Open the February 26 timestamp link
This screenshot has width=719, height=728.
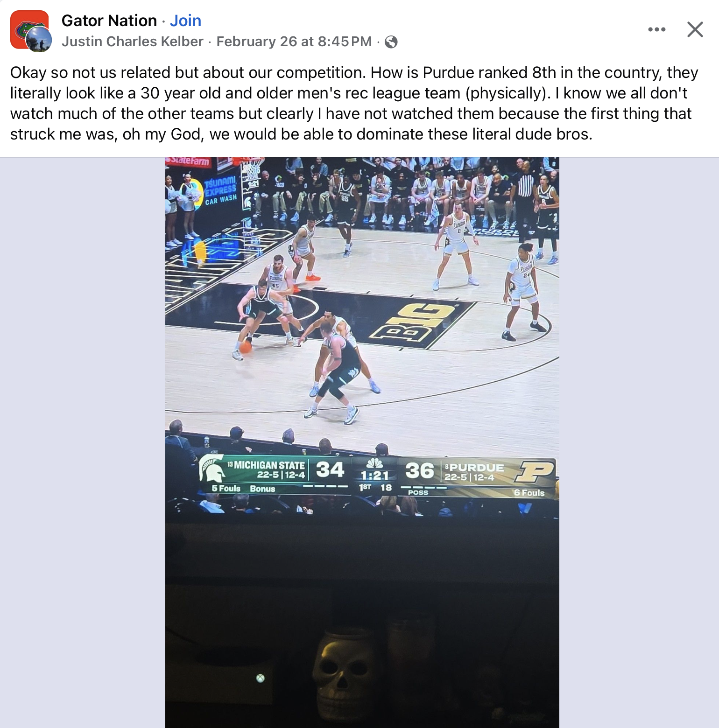pyautogui.click(x=294, y=42)
